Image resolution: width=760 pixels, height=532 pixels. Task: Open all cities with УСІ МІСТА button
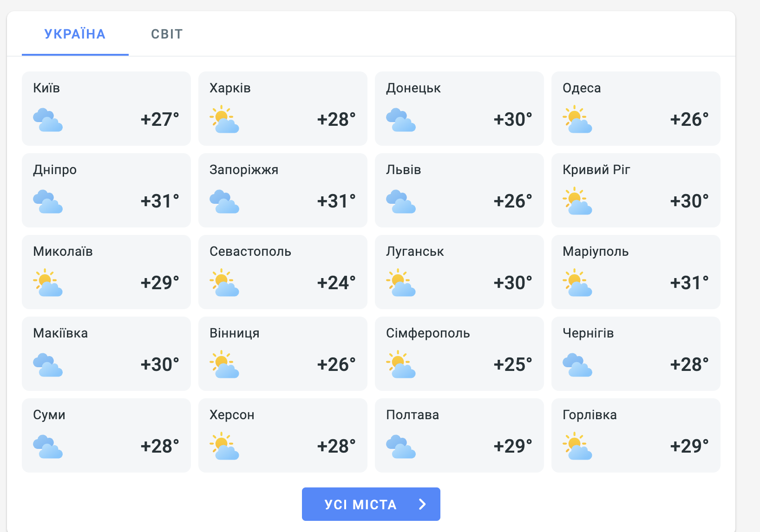pos(371,504)
